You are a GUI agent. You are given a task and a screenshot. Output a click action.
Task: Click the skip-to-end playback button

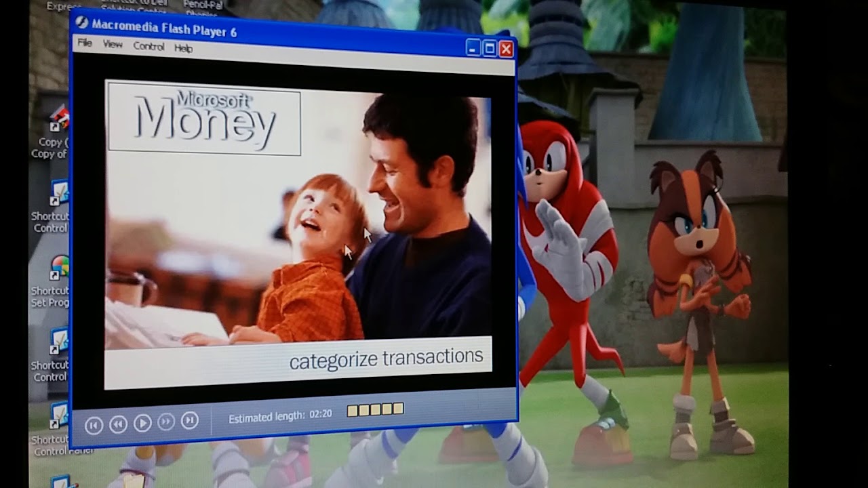tap(190, 421)
